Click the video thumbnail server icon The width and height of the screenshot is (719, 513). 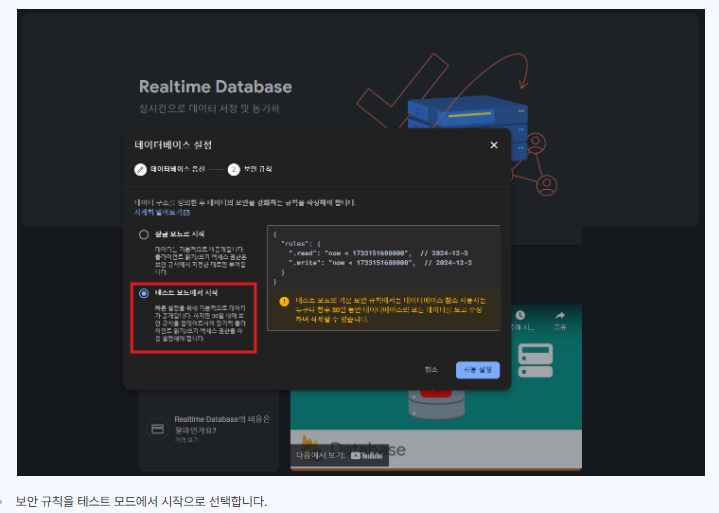(x=535, y=360)
